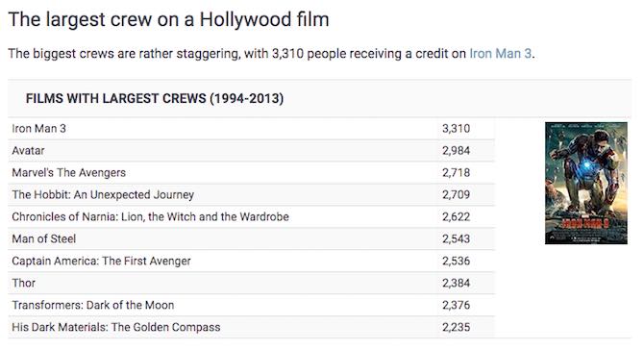Click the Marvel's The Avengers row
644x350 pixels.
click(252, 173)
